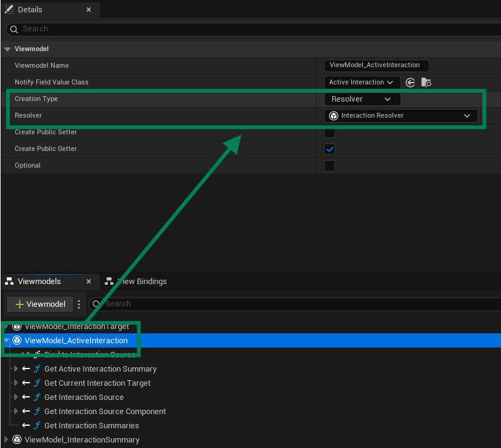Click the sphere icon inside the Interaction Resolver field
This screenshot has width=501, height=448.
(335, 115)
